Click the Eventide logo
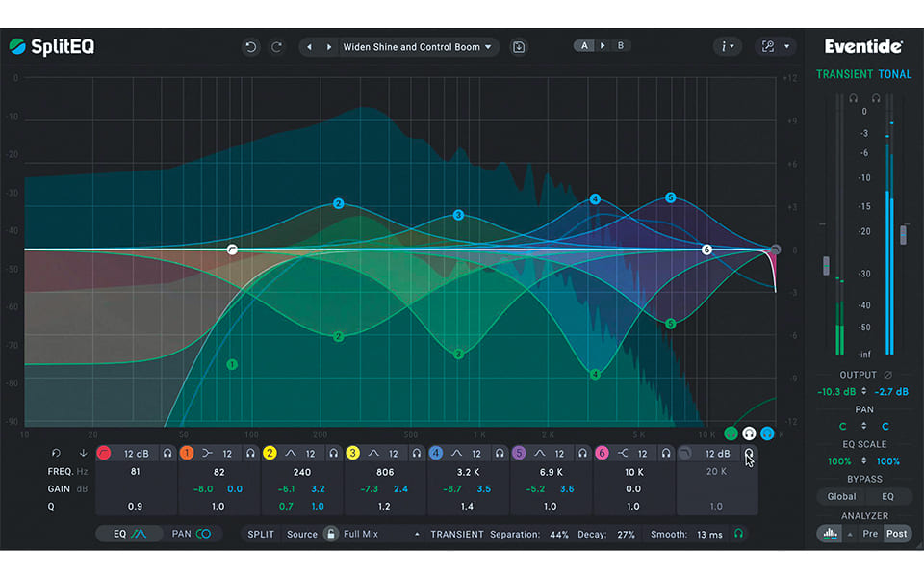This screenshot has height=578, width=924. [x=863, y=46]
